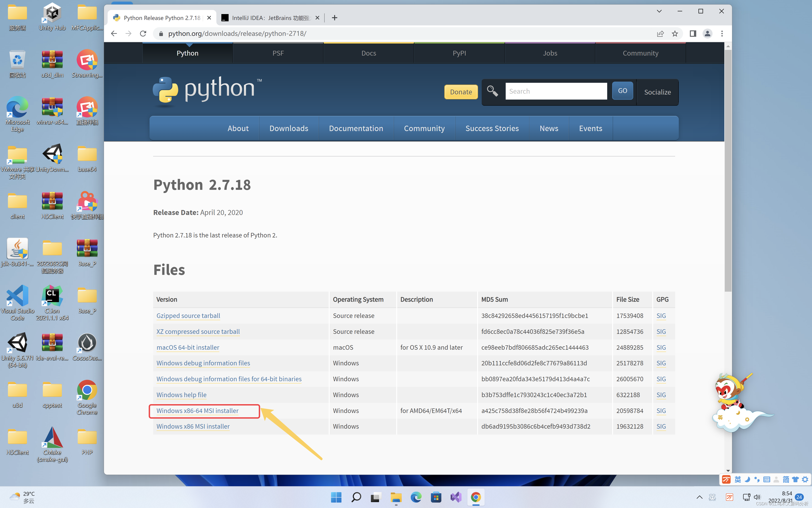Reload the Python release page
The width and height of the screenshot is (812, 508).
click(x=143, y=34)
